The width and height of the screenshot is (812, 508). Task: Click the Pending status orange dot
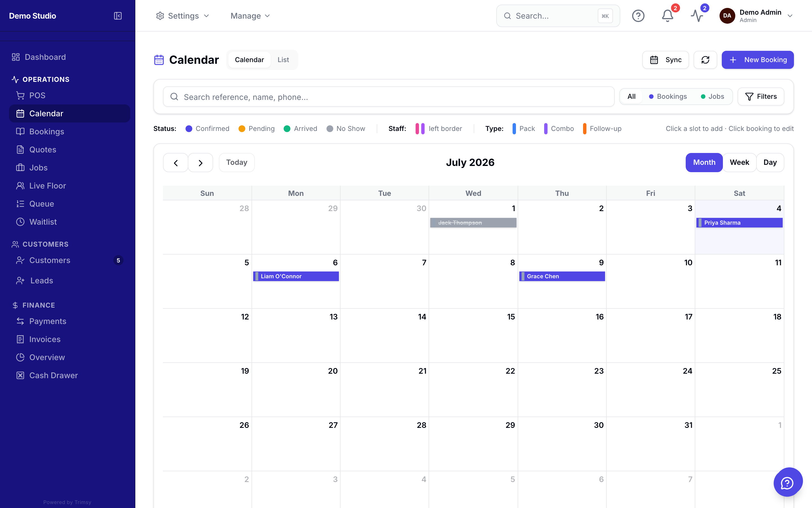point(242,129)
